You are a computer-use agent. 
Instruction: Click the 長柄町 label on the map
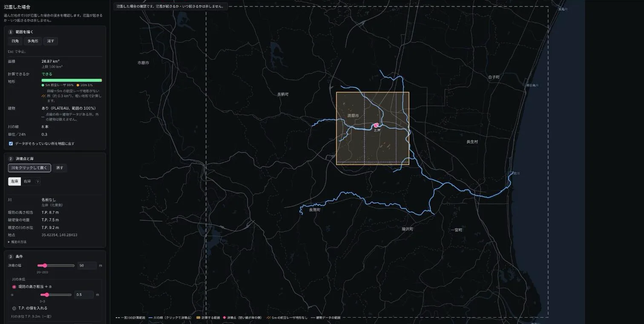pyautogui.click(x=283, y=94)
